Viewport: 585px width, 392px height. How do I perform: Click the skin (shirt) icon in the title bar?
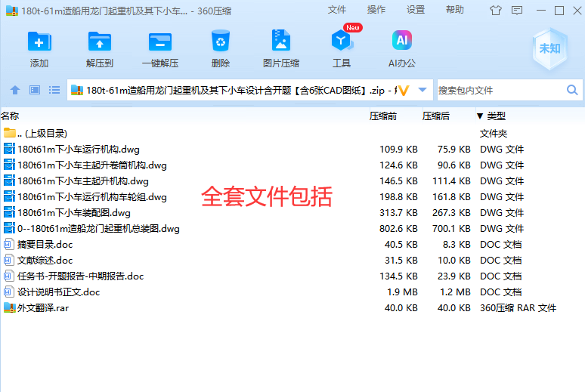click(x=496, y=11)
